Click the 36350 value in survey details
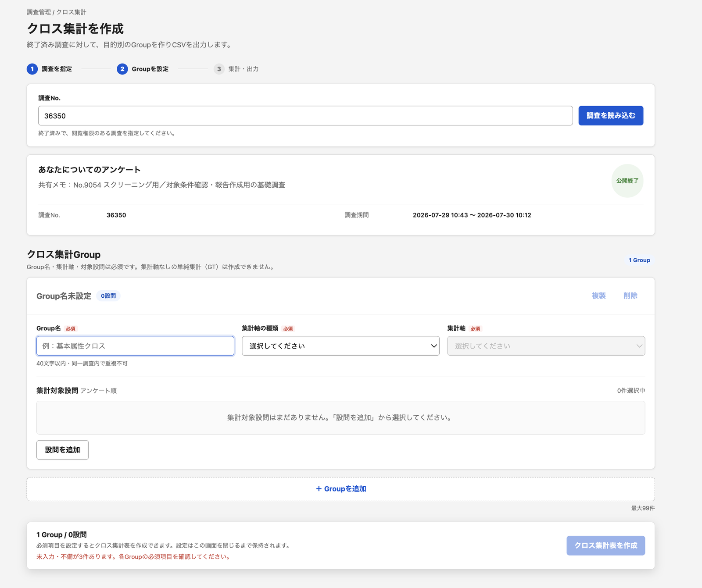This screenshot has height=588, width=702. pyautogui.click(x=116, y=215)
